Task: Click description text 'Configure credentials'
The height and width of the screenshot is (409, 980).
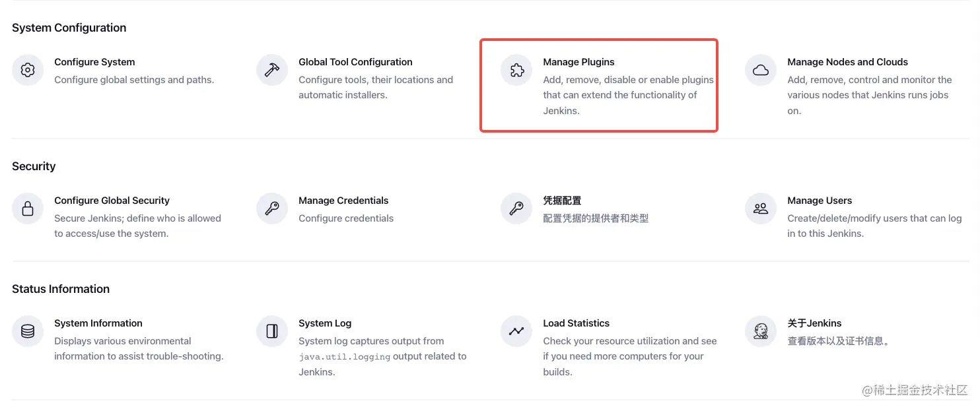Action: [346, 218]
